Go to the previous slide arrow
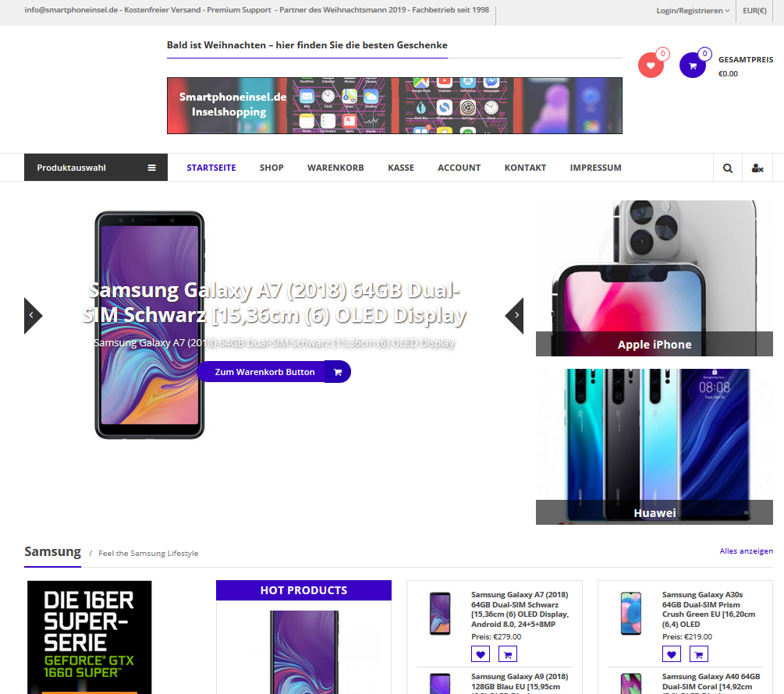The height and width of the screenshot is (694, 784). click(33, 316)
